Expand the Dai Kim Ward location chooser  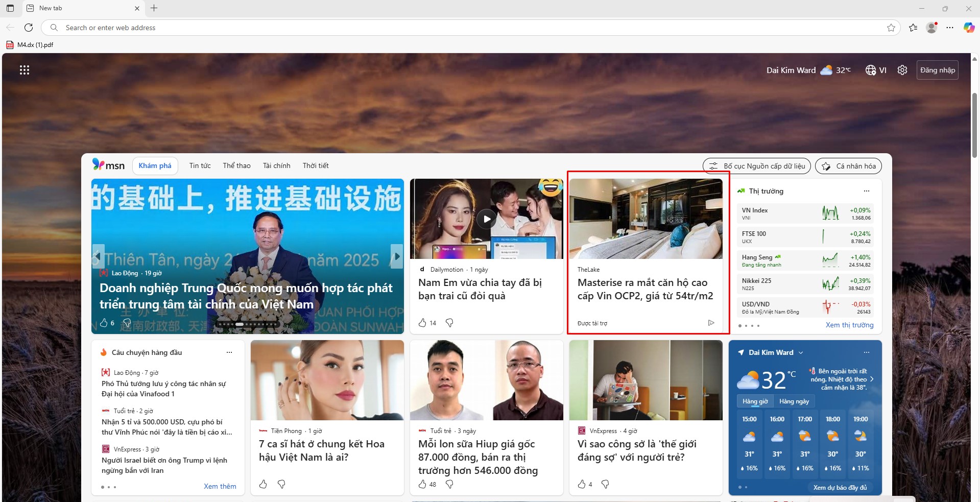coord(801,353)
